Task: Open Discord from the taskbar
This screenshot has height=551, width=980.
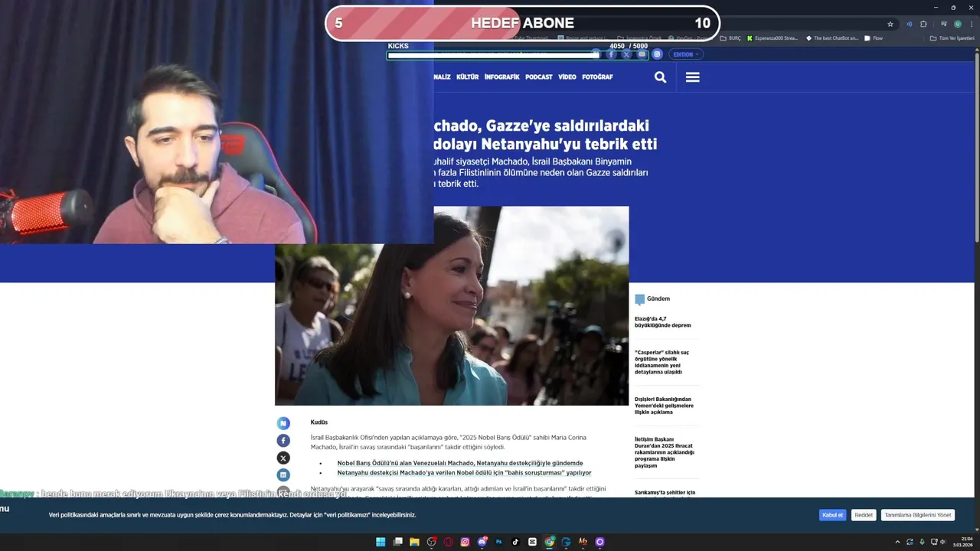Action: pyautogui.click(x=482, y=542)
